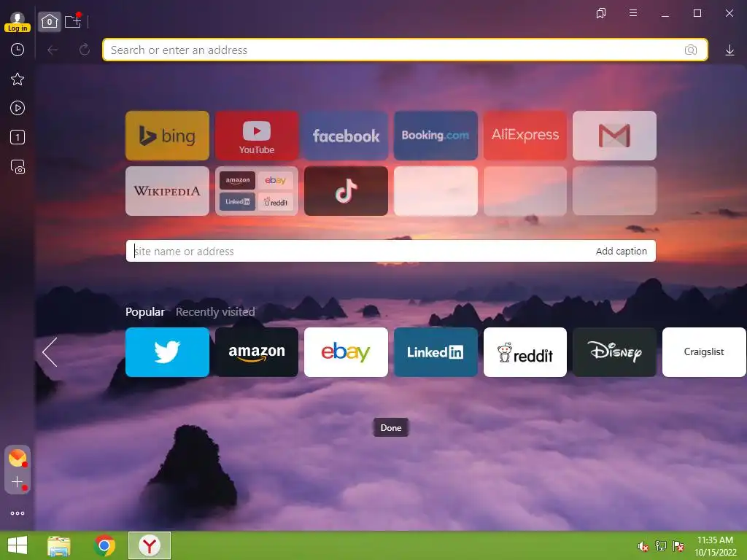Screen dimensions: 747x560
Task: Focus the Search or enter an address bar
Action: (405, 50)
